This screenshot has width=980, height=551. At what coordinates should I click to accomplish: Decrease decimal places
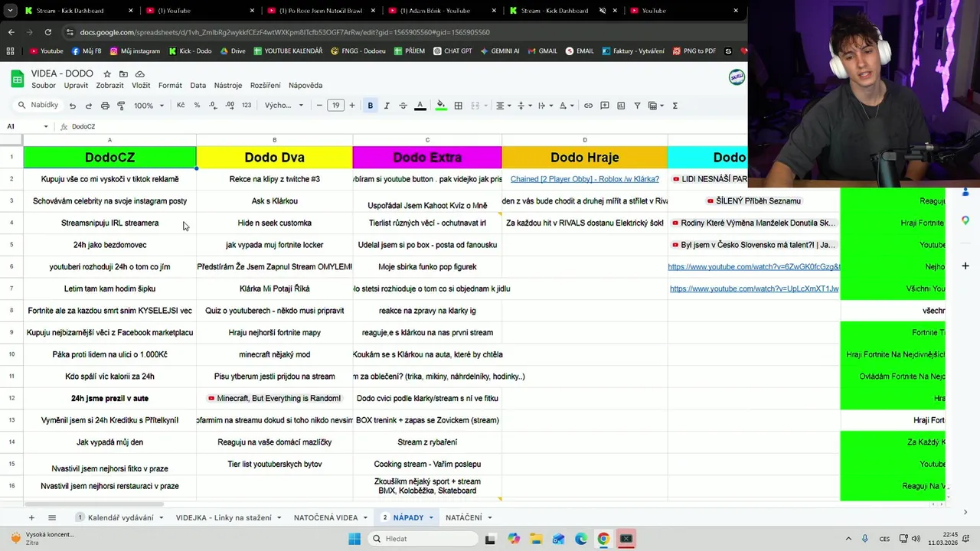[214, 106]
